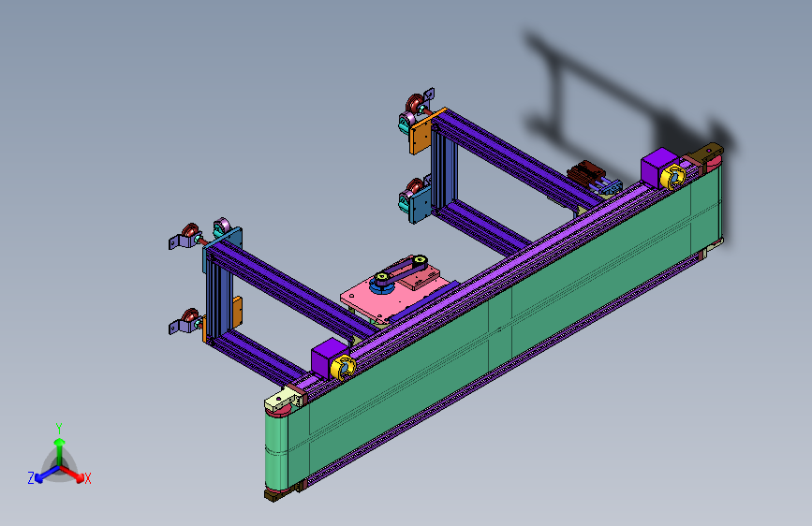Viewport: 812px width, 526px height.
Task: Select the yellow bearing beside brown bracket end
Action: click(x=672, y=177)
